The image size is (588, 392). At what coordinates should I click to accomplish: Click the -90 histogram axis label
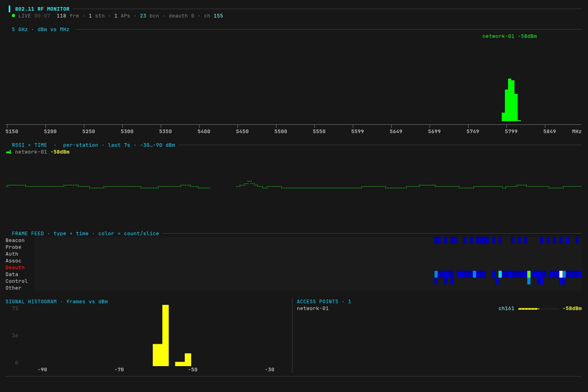click(x=42, y=370)
